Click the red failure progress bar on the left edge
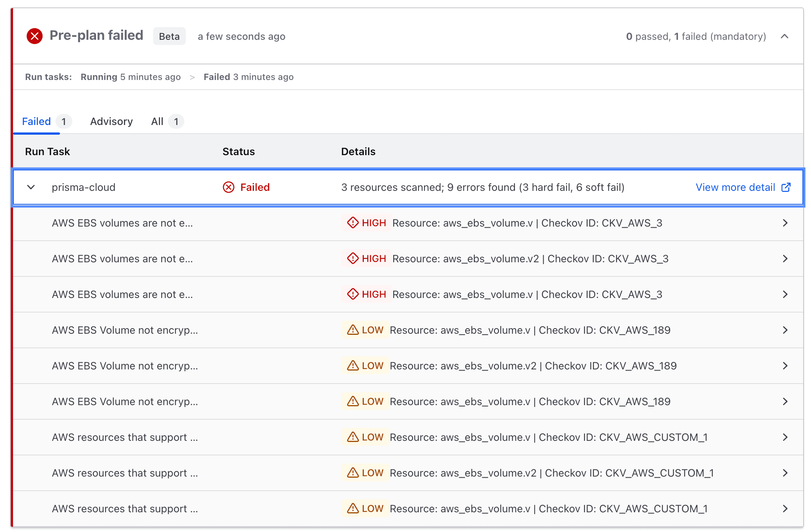This screenshot has width=811, height=532. point(12,260)
